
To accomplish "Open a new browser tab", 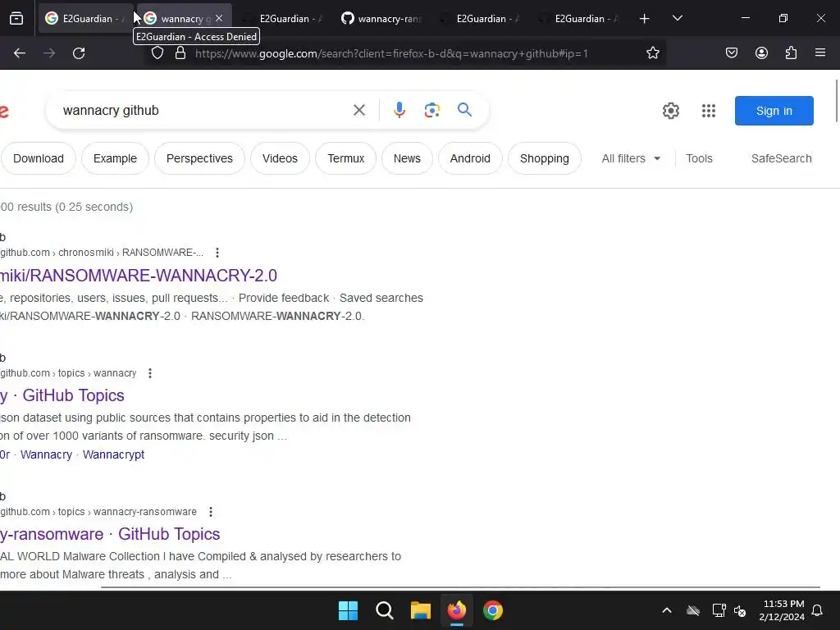I will [x=645, y=19].
